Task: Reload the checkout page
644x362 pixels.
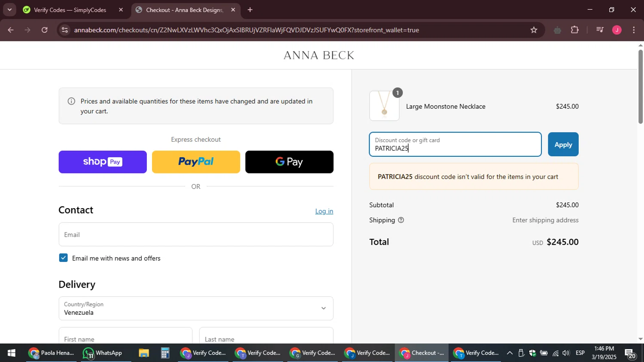Action: 45,30
